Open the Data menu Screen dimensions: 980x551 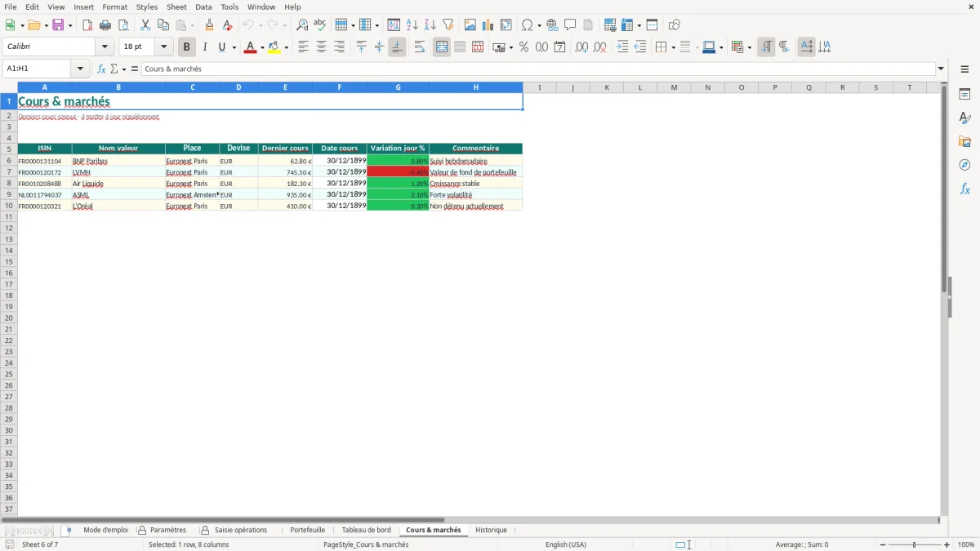click(203, 7)
